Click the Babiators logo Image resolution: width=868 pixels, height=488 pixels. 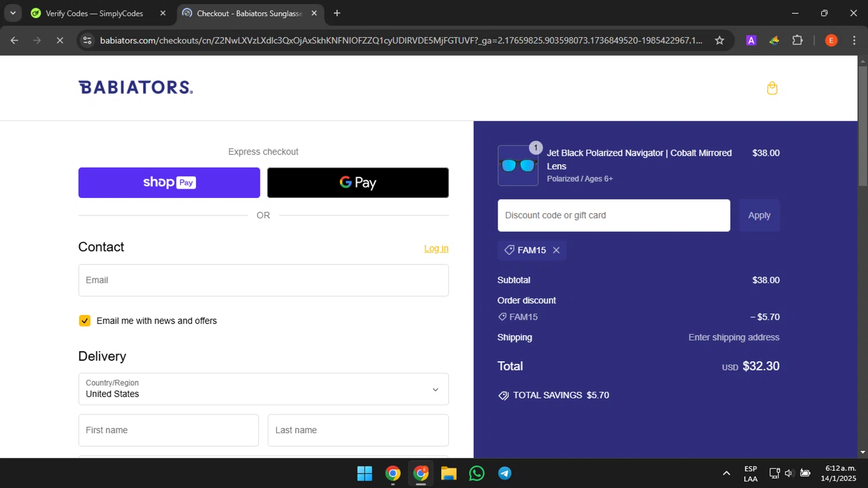coord(135,87)
